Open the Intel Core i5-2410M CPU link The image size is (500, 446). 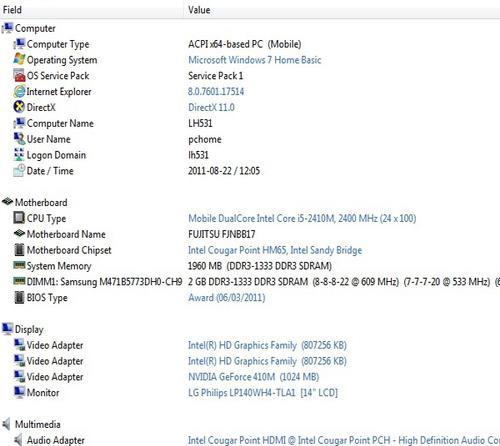point(302,218)
